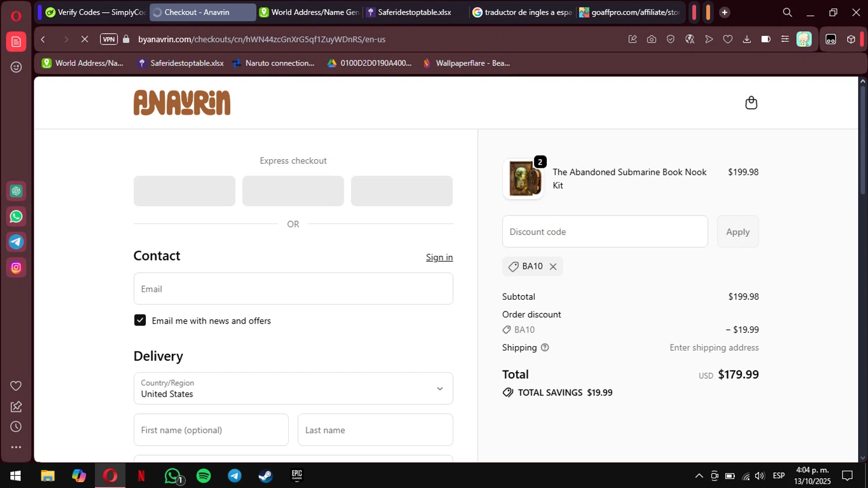Click the VPN badge in address bar
The width and height of the screenshot is (868, 488).
pyautogui.click(x=109, y=39)
